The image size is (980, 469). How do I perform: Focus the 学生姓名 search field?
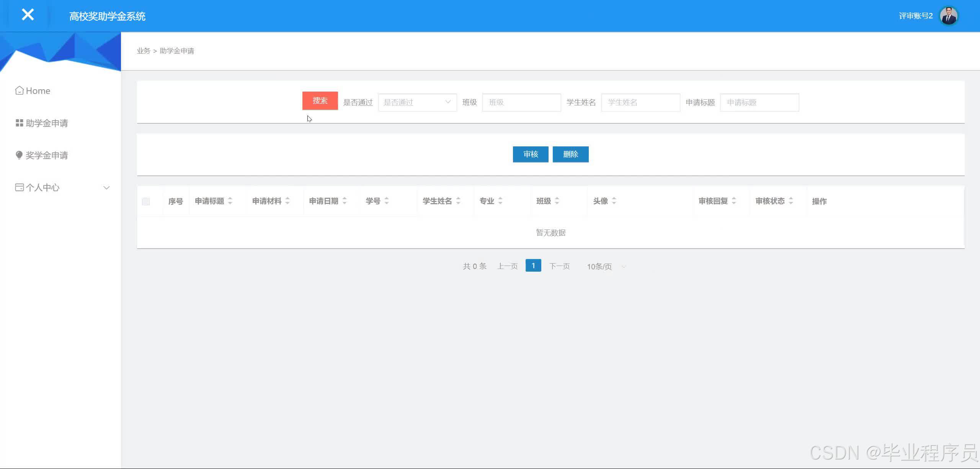(x=640, y=102)
